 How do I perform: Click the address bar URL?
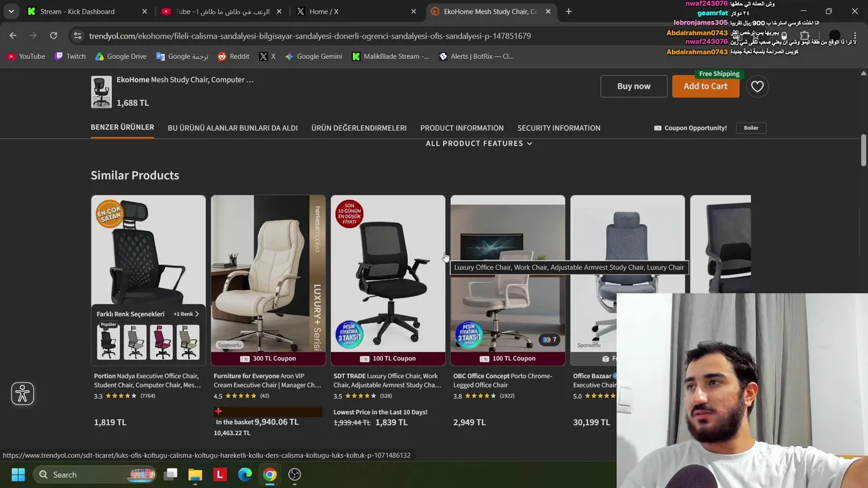310,36
